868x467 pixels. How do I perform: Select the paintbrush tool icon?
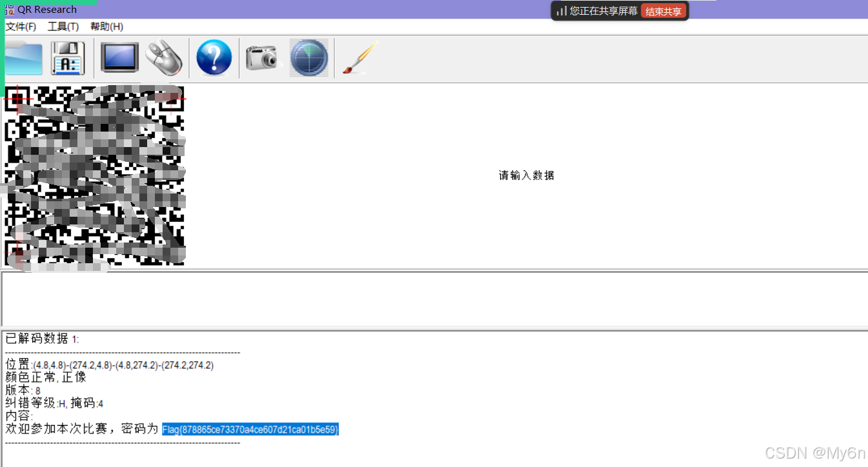[359, 58]
